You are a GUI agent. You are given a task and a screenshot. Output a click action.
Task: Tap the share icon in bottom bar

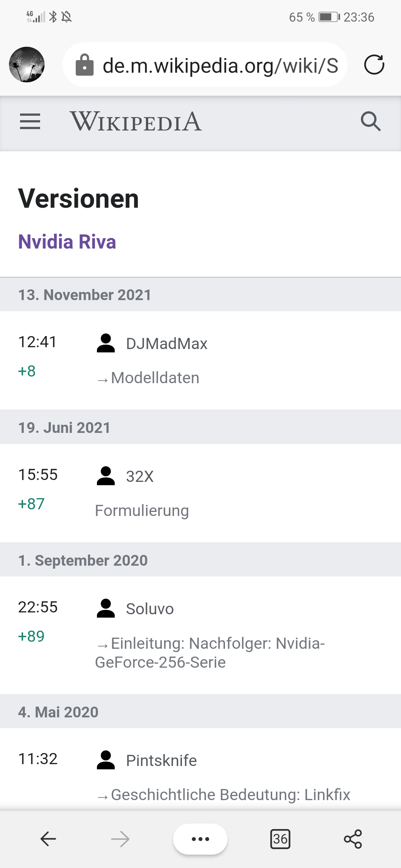[353, 839]
